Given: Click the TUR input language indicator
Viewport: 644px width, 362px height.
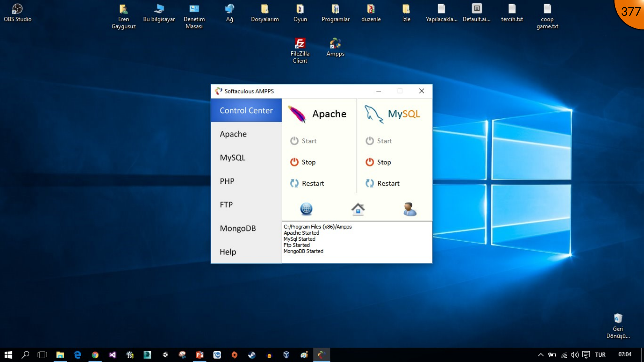Looking at the screenshot, I should pos(600,355).
